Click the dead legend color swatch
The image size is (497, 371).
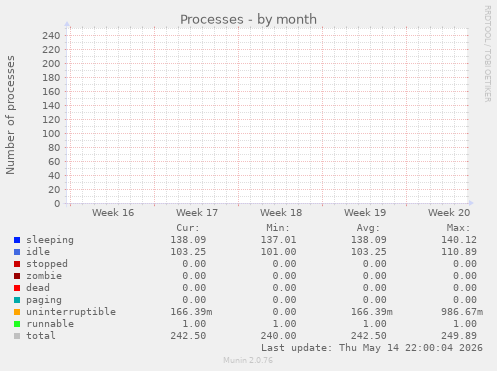[17, 288]
